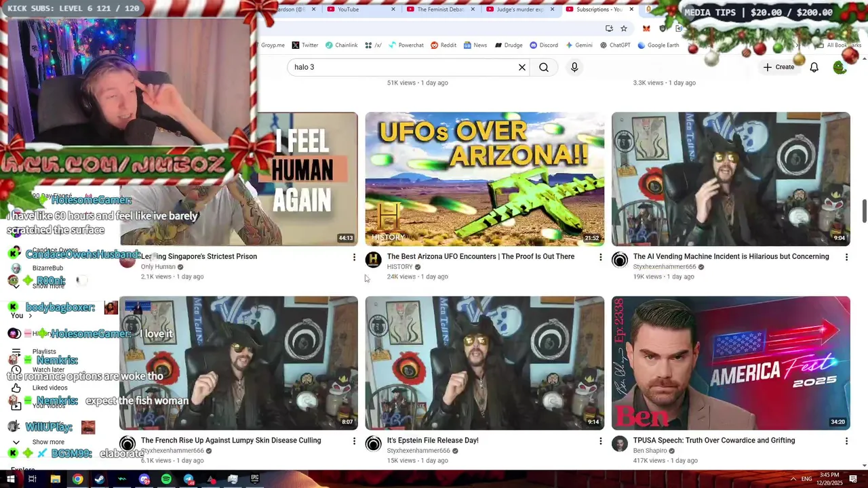Viewport: 868px width, 488px height.
Task: Go to HISTORY channel name link
Action: [400, 267]
